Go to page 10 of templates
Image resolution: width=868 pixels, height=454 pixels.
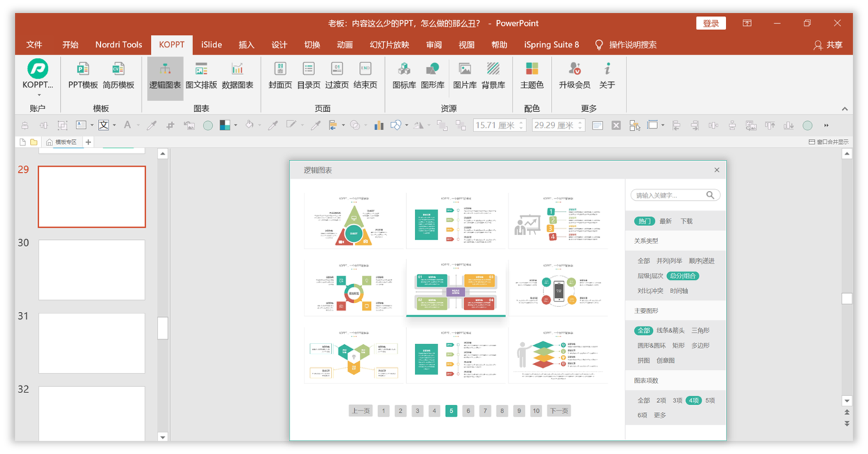[x=535, y=411]
